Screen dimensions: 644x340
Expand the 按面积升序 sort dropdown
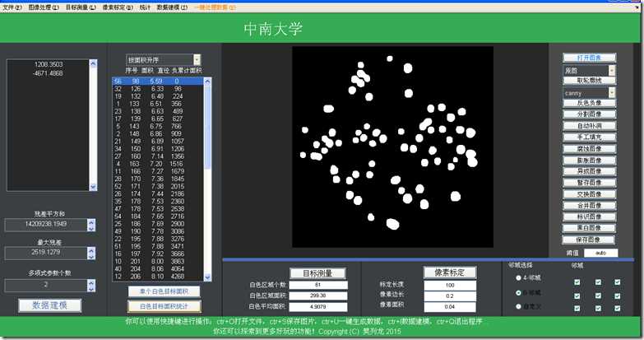tap(197, 59)
